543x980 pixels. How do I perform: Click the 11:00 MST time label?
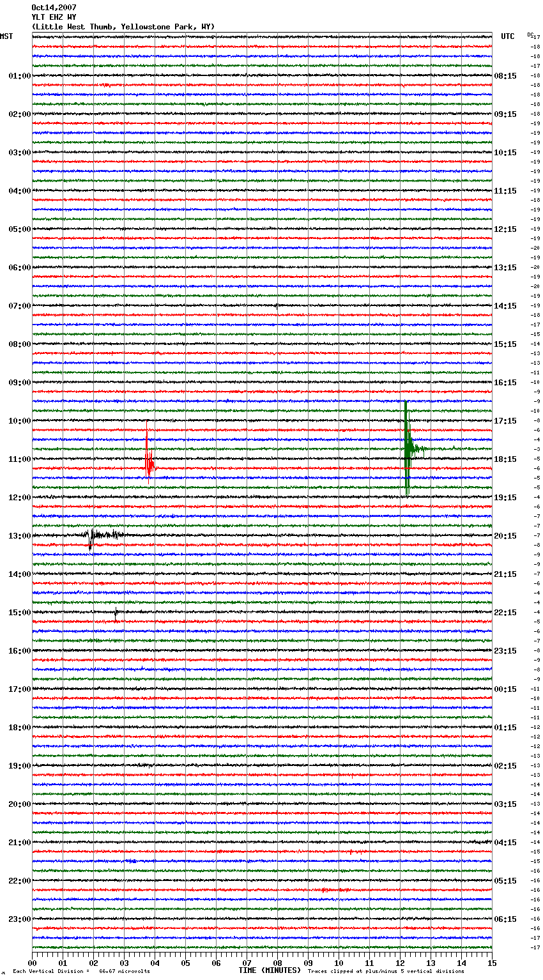point(20,459)
